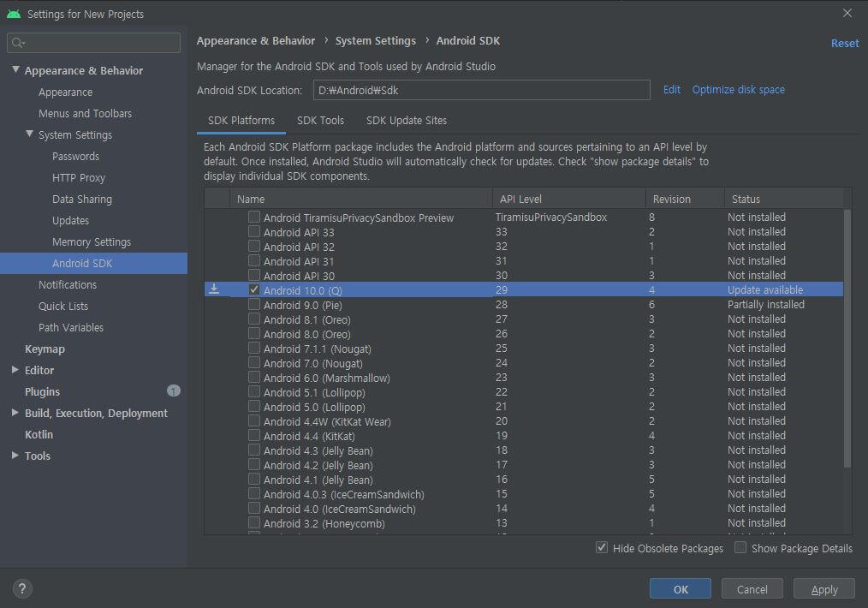Image resolution: width=868 pixels, height=608 pixels.
Task: Check Android 7.0 (Nougat) checkbox
Action: 254,363
